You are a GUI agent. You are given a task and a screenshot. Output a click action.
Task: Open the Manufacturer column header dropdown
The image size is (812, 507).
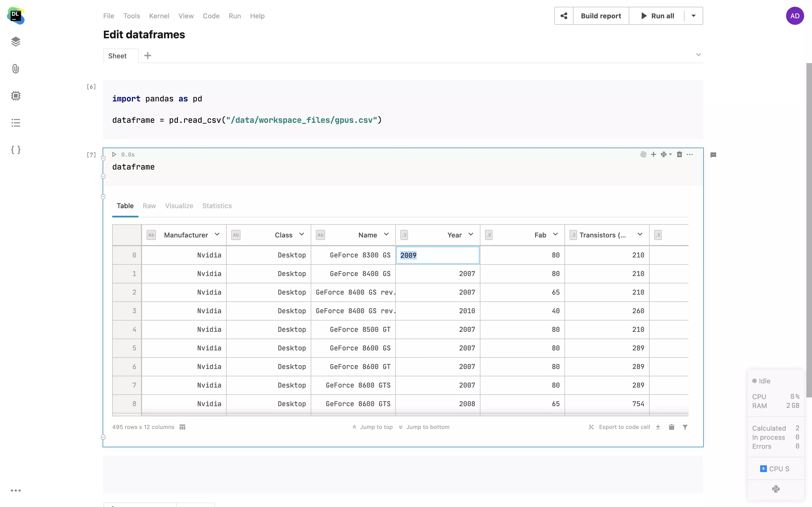click(x=217, y=234)
